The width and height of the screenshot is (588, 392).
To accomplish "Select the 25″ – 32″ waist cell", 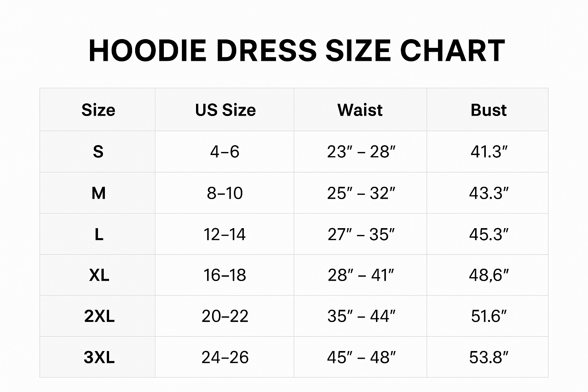I will tap(361, 193).
